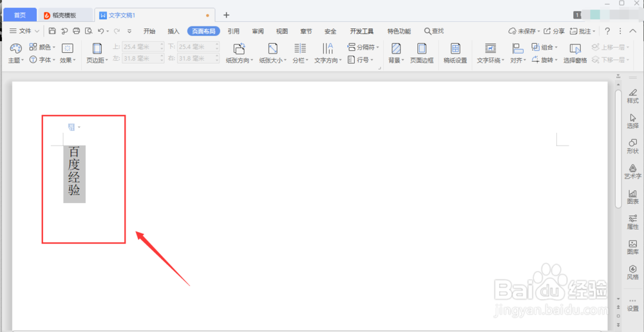Open customize quick access toolbar dropdown
This screenshot has height=332, width=644.
[129, 31]
